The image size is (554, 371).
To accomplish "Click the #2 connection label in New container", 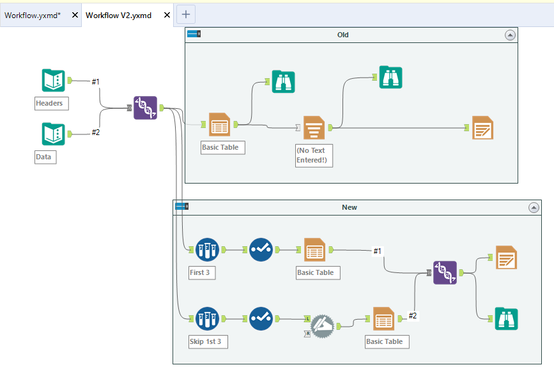I will coord(412,316).
